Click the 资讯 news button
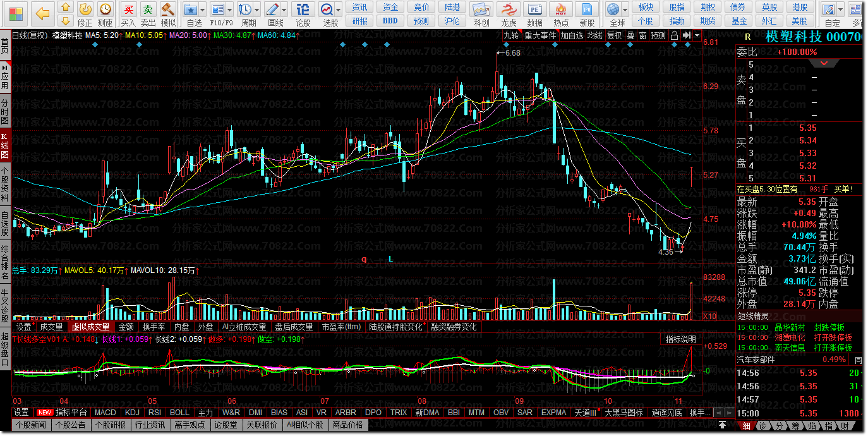Viewport: 868px width, 436px height. pyautogui.click(x=360, y=7)
